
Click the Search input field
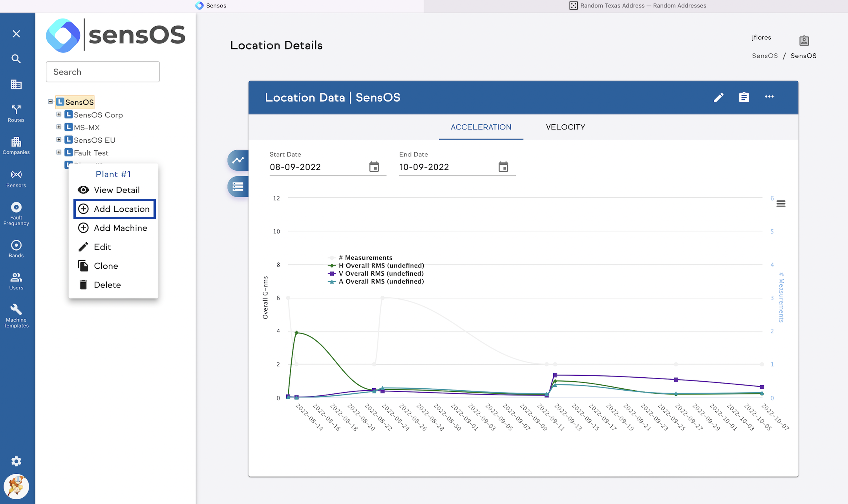click(103, 72)
